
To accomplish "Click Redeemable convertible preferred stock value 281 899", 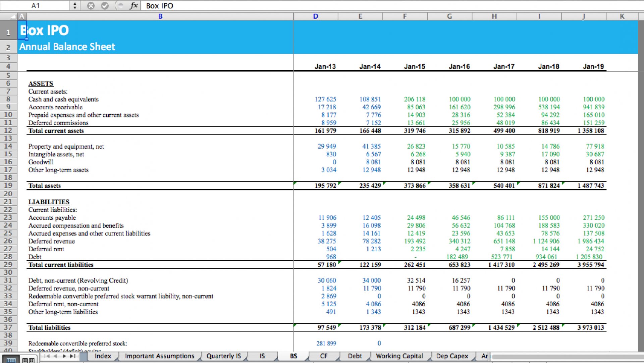I will coord(326,343).
